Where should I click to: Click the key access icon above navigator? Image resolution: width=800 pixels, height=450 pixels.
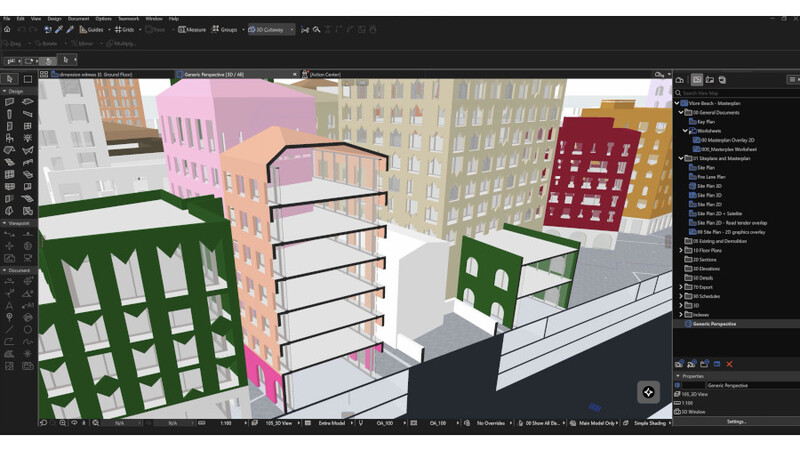pos(659,74)
